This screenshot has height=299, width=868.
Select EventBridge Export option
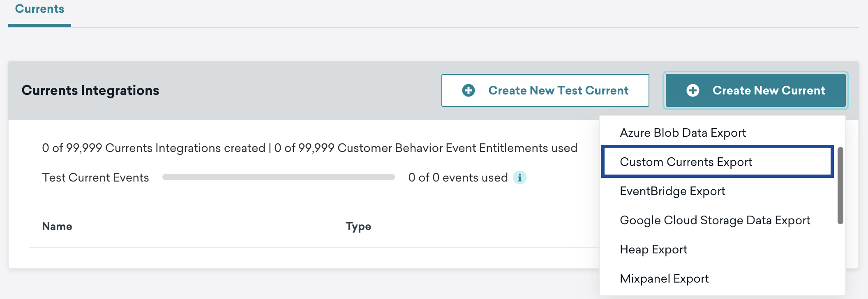click(672, 191)
